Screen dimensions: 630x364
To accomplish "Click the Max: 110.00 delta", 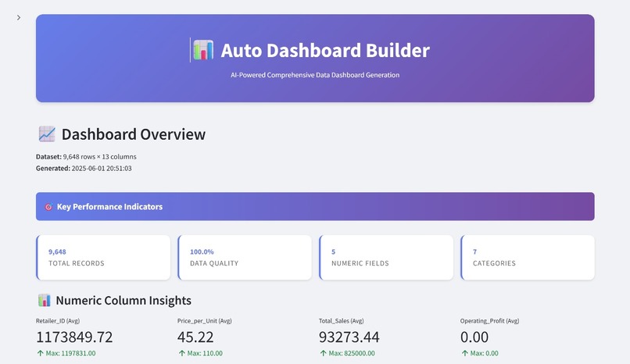I will click(x=205, y=353).
